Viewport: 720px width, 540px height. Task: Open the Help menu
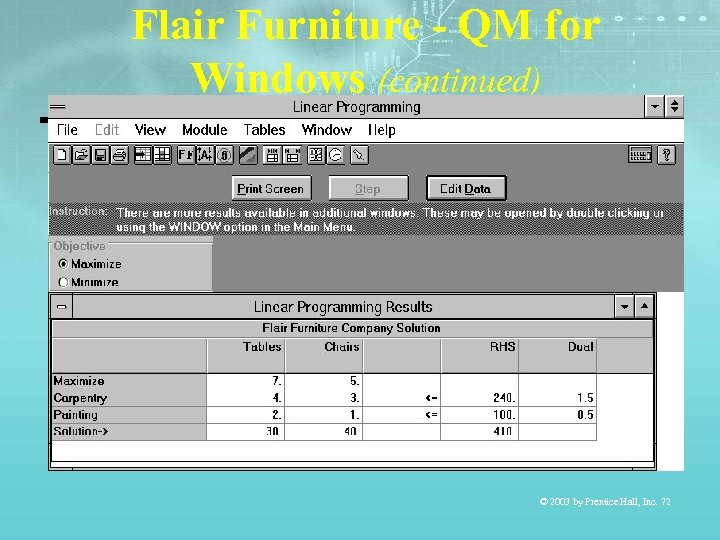(381, 130)
